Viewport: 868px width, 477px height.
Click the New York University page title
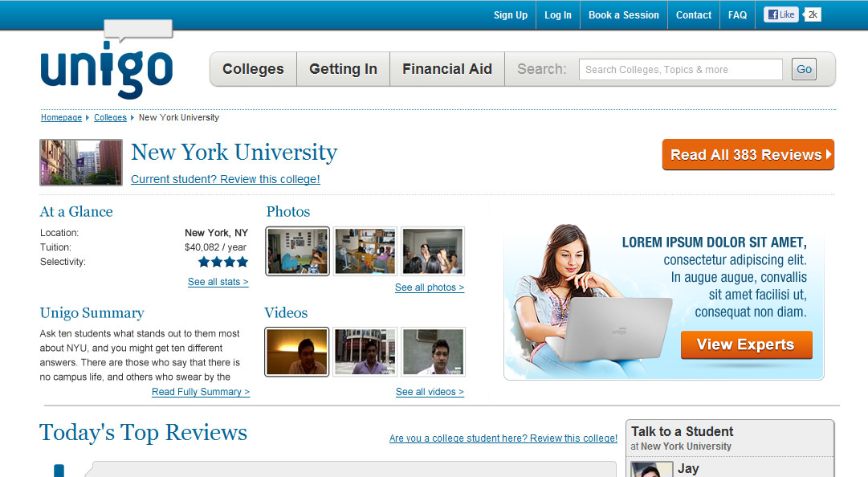234,153
